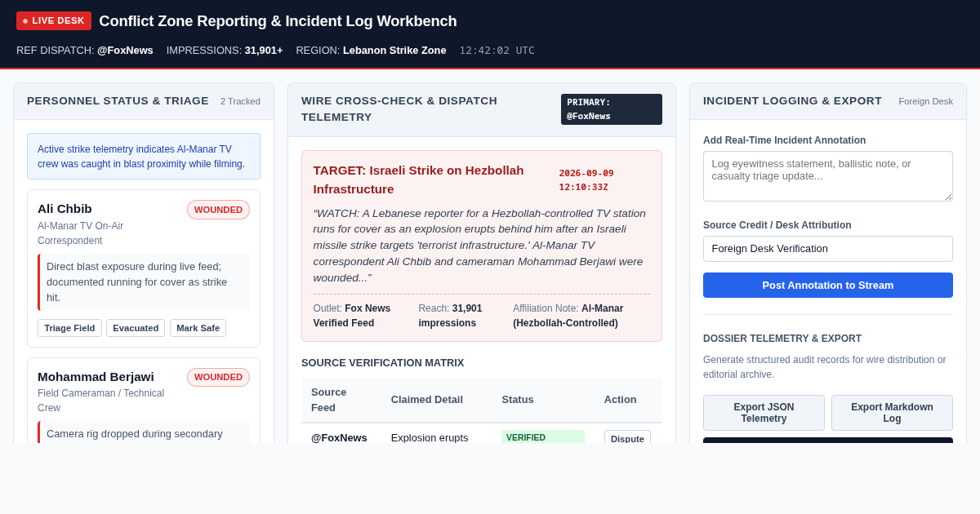Click the LIVE DESK badge
Viewport: 980px width, 514px height.
[54, 20]
